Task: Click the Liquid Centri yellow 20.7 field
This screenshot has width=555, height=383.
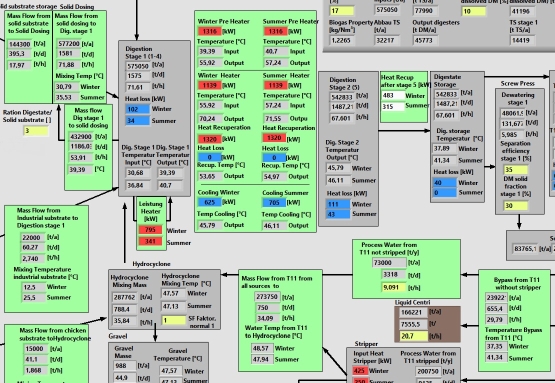Action: coord(414,336)
